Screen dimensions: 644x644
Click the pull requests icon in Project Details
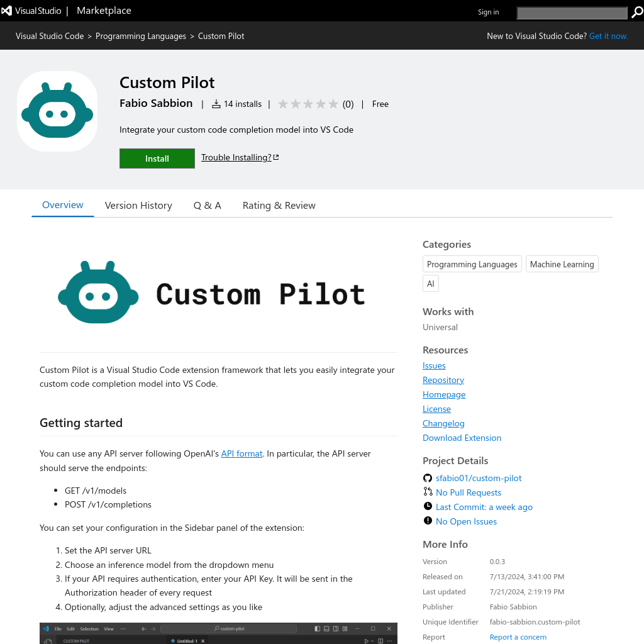(x=427, y=492)
